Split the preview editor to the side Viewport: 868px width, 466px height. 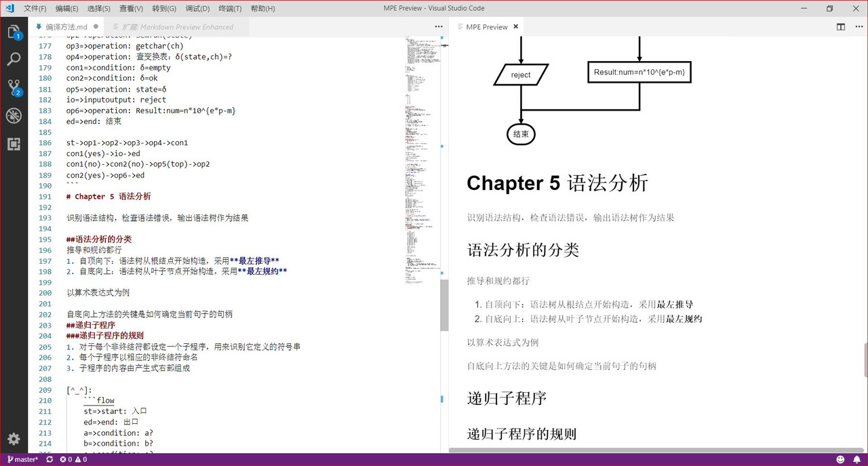pos(841,27)
